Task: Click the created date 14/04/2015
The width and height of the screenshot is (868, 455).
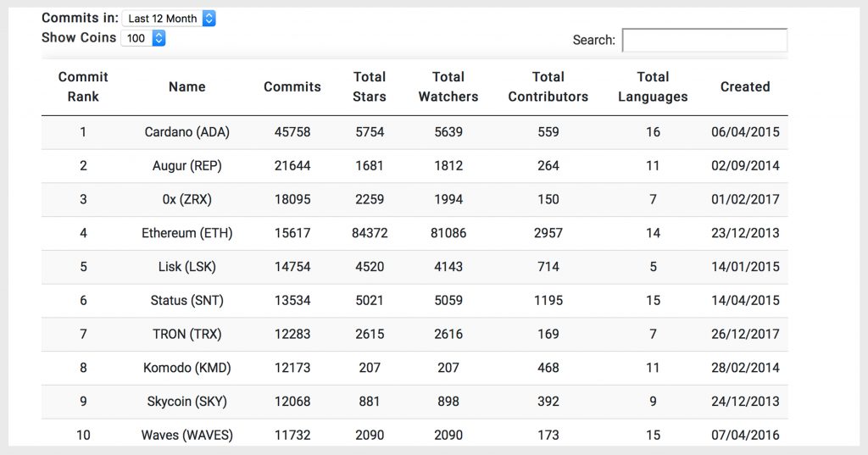Action: tap(745, 301)
